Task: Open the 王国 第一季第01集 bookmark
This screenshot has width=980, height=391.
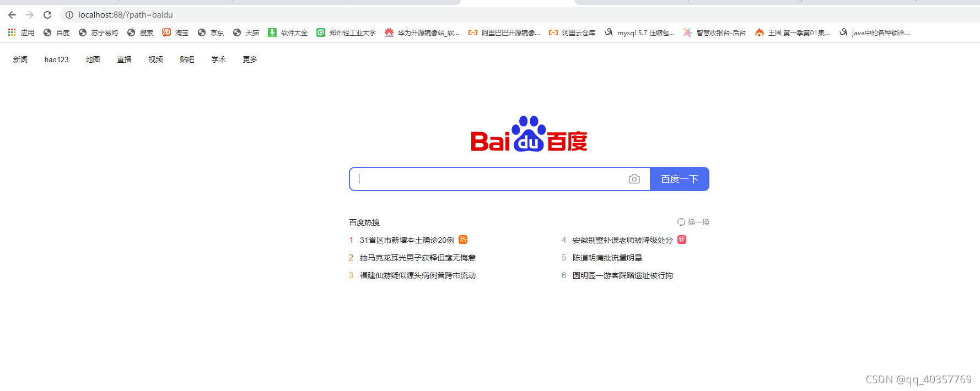Action: click(793, 33)
